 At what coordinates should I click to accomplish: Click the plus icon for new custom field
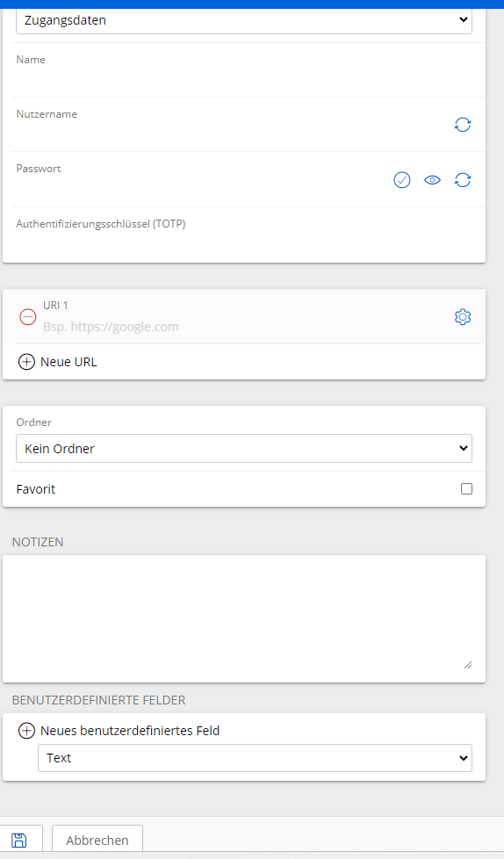(x=26, y=731)
